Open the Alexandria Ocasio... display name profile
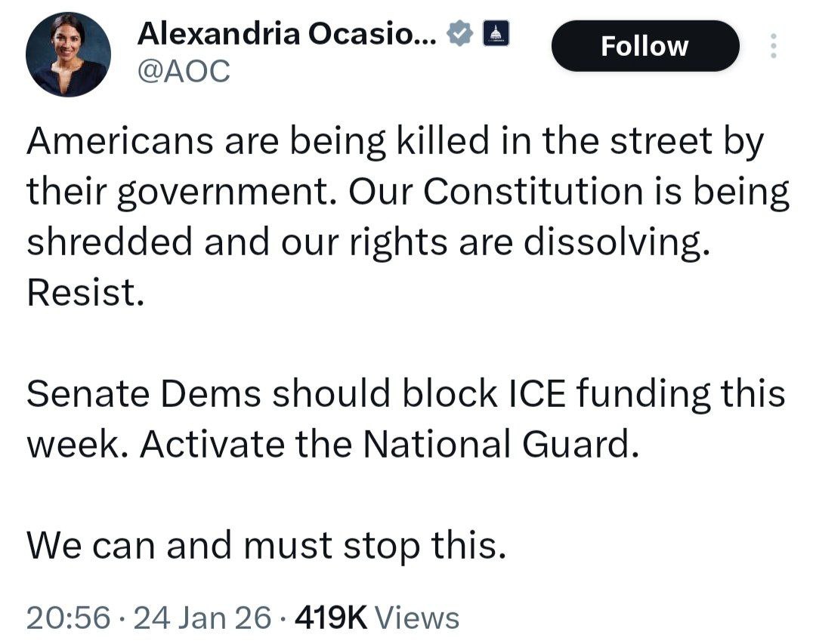The width and height of the screenshot is (816, 644). click(286, 32)
